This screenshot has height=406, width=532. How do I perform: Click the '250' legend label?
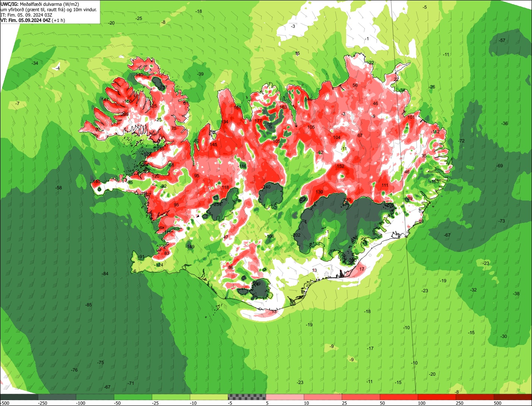(x=460, y=403)
